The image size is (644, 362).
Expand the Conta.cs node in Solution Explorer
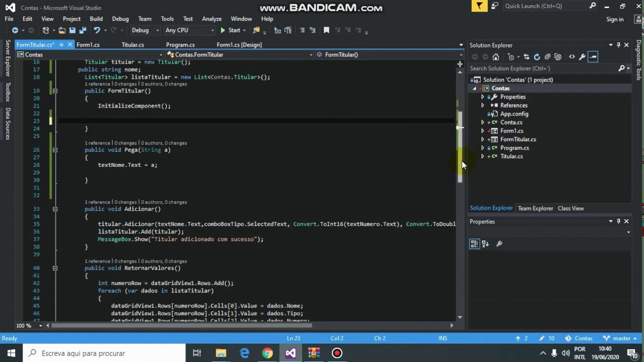click(x=482, y=123)
